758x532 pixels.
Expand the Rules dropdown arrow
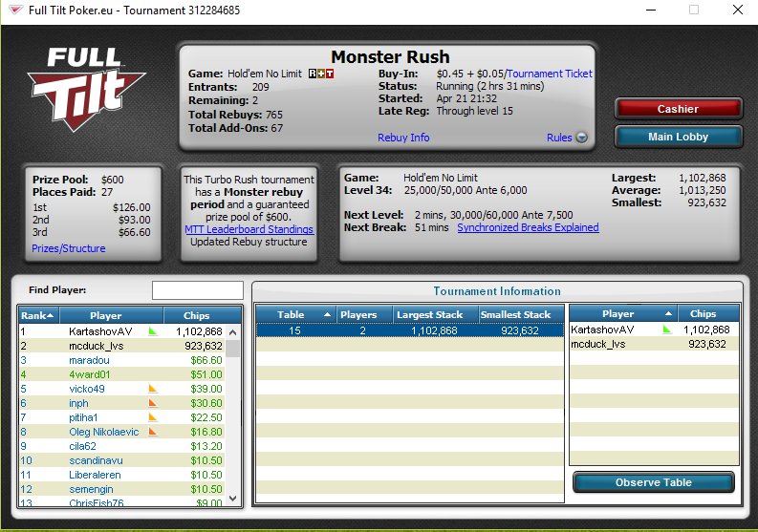coord(582,138)
